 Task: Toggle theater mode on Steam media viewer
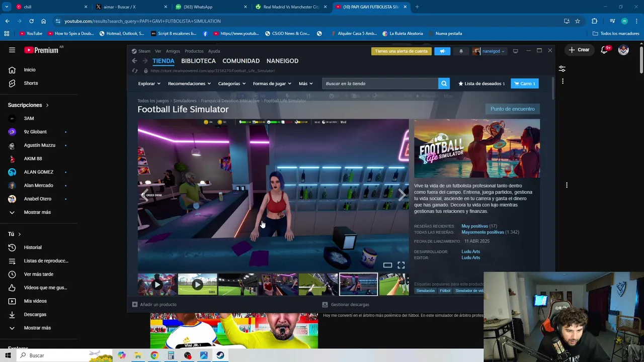coord(387,265)
